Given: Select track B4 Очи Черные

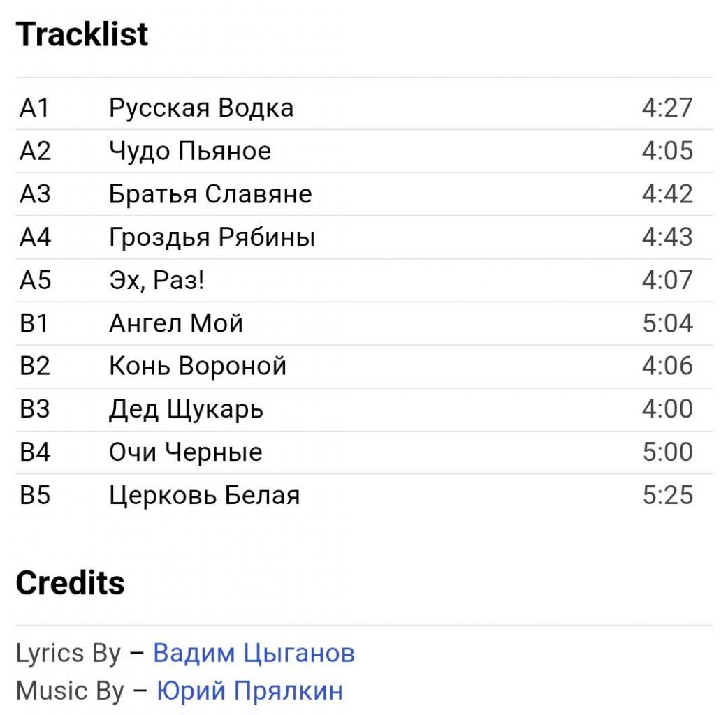Looking at the screenshot, I should [x=364, y=452].
